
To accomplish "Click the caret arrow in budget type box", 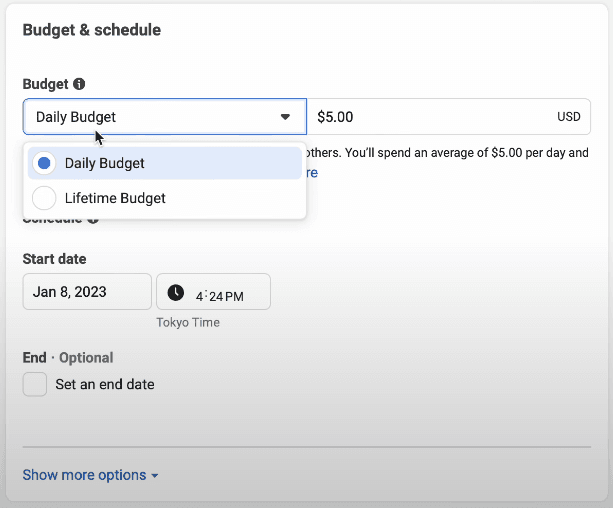I will [x=285, y=117].
